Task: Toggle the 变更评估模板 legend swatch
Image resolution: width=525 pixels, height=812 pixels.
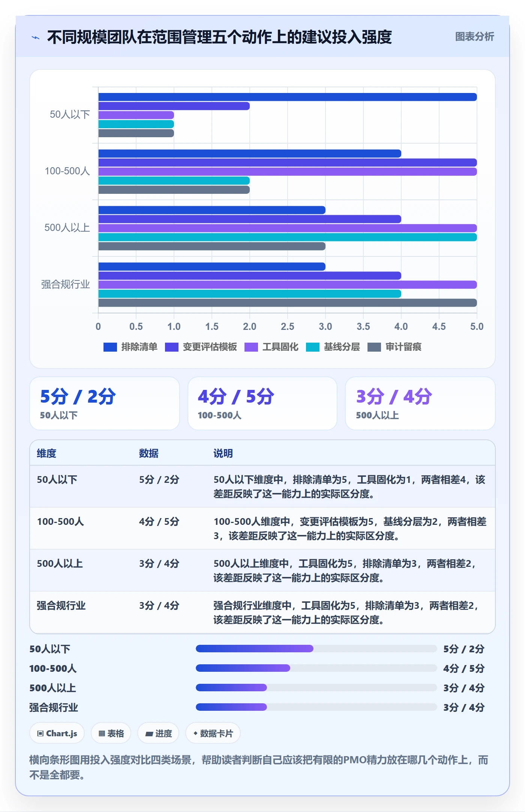Action: click(171, 347)
